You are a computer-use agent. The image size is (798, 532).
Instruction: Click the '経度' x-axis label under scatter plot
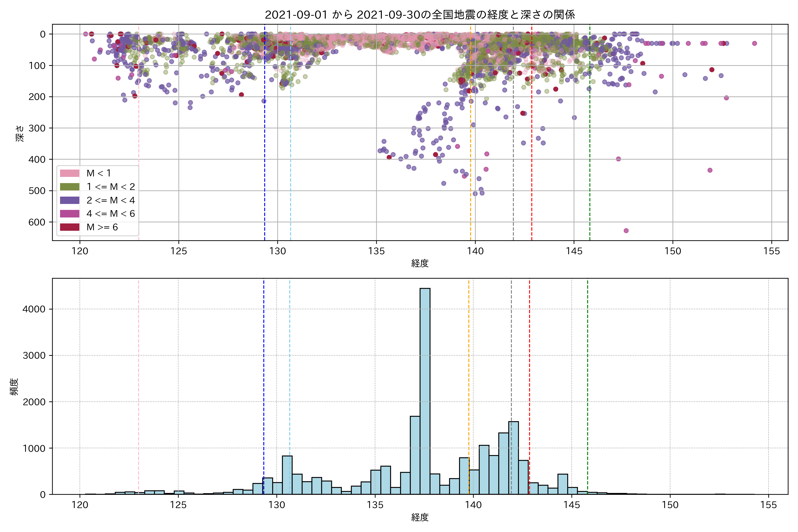(420, 263)
